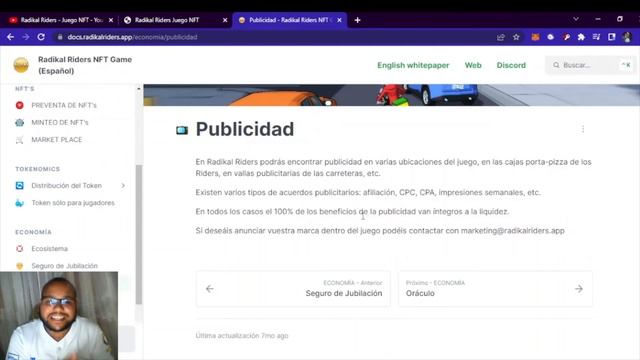This screenshot has width=640, height=360.
Task: Open the MetaMask fox extension icon
Action: [x=535, y=37]
